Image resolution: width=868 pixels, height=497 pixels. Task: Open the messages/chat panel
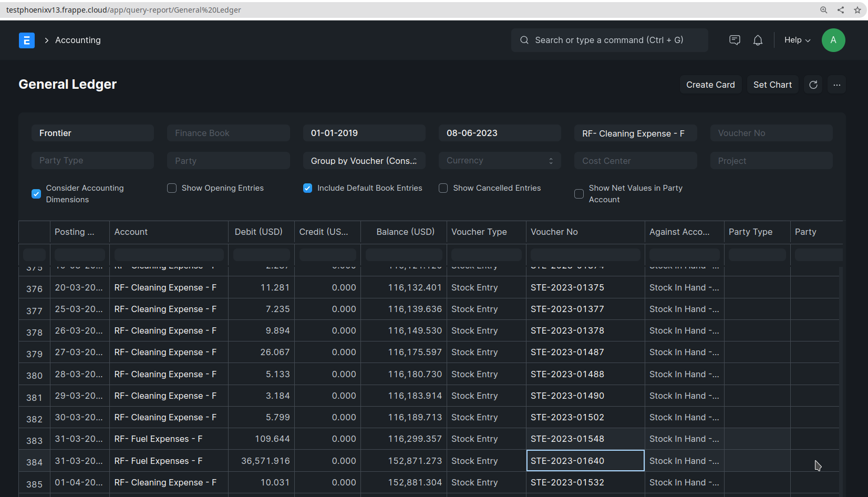pyautogui.click(x=735, y=40)
